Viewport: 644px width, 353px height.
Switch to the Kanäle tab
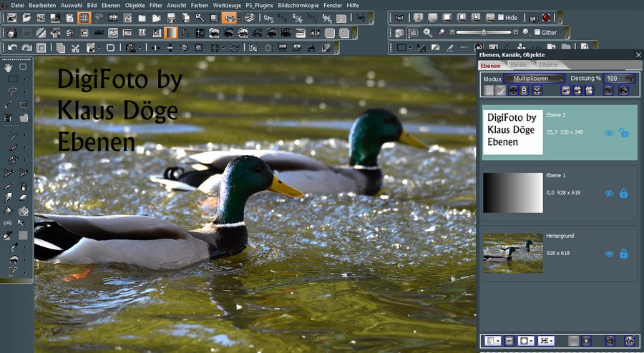[519, 65]
